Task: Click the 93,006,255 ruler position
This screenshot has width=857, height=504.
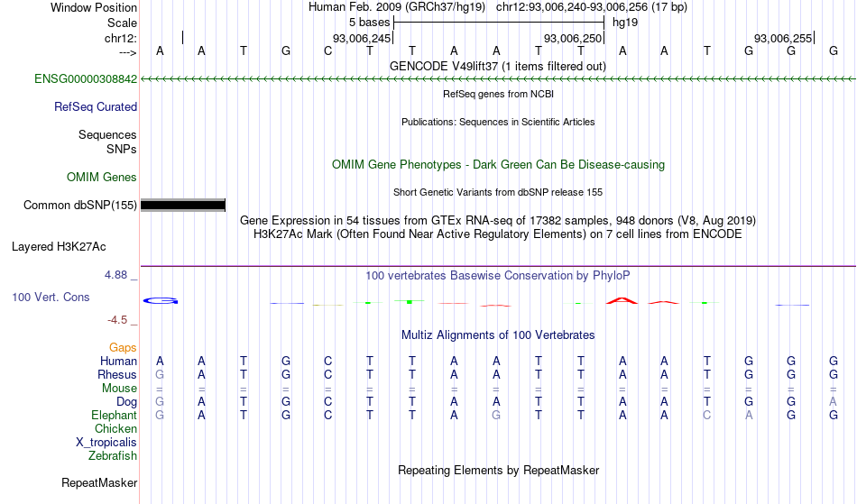Action: (783, 38)
